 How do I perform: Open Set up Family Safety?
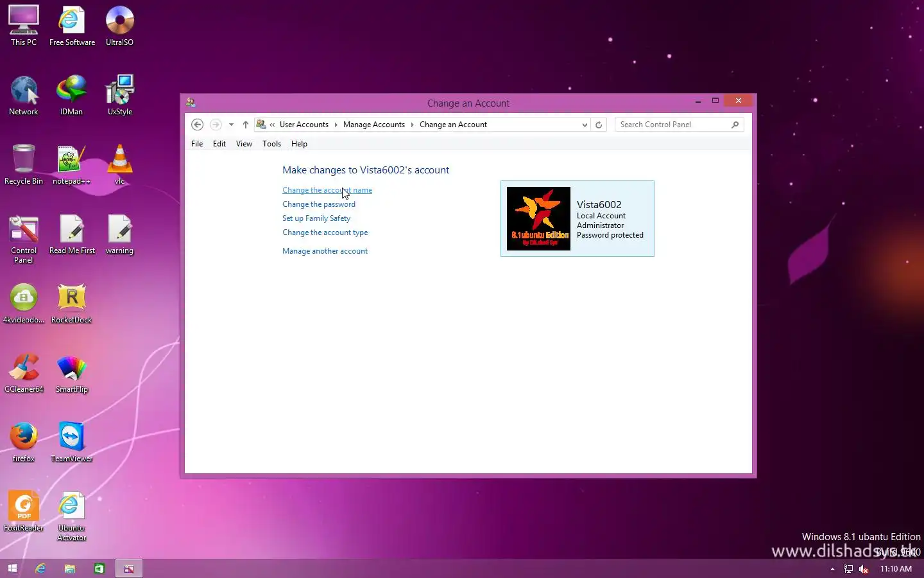[316, 218]
